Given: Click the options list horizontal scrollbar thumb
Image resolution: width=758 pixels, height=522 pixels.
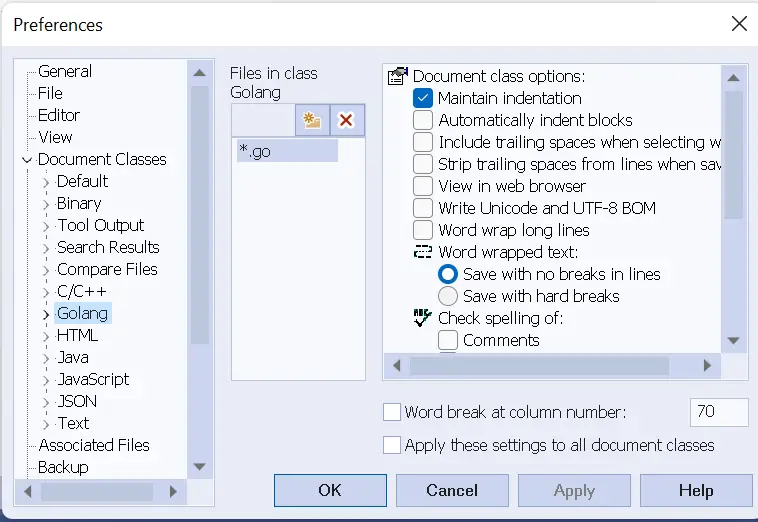Looking at the screenshot, I should pyautogui.click(x=539, y=366).
